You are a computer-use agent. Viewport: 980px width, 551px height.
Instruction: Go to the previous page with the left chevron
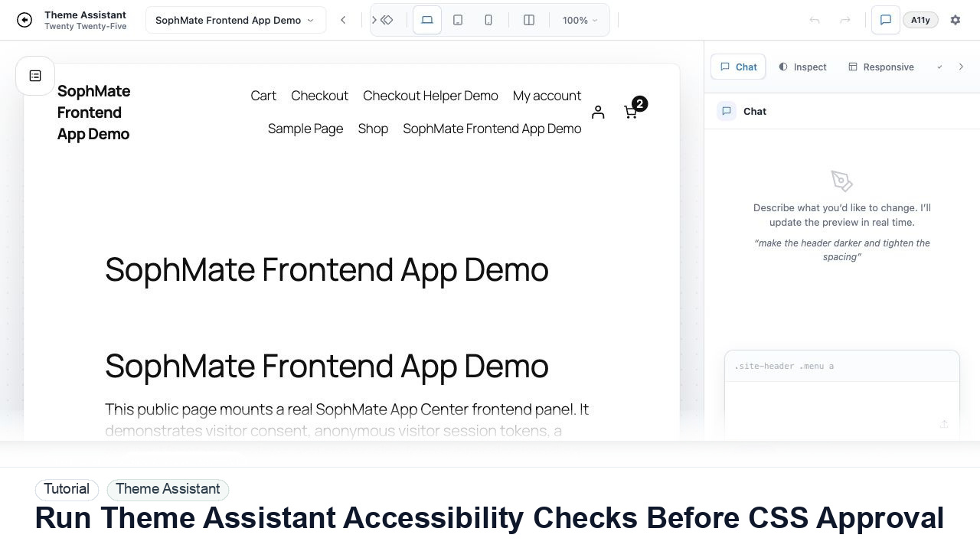tap(343, 21)
